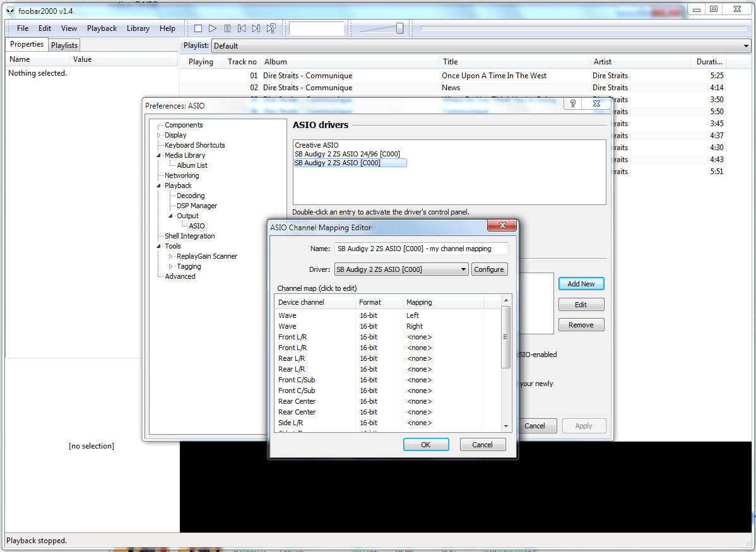Click the Artist column header in playlist

click(640, 62)
